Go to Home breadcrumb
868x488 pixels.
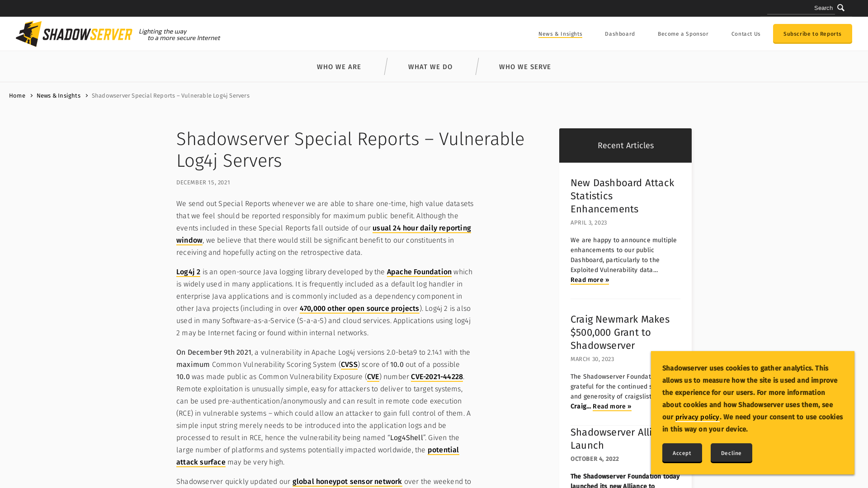click(17, 96)
